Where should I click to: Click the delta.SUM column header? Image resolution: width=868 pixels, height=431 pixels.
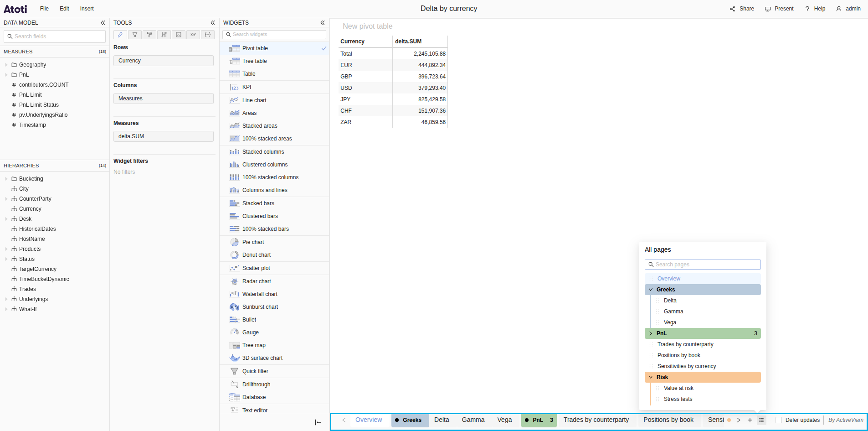(420, 42)
